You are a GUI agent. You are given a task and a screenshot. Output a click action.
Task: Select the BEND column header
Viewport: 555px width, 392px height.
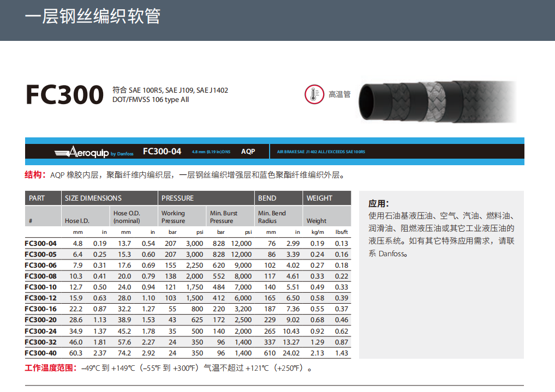(267, 198)
